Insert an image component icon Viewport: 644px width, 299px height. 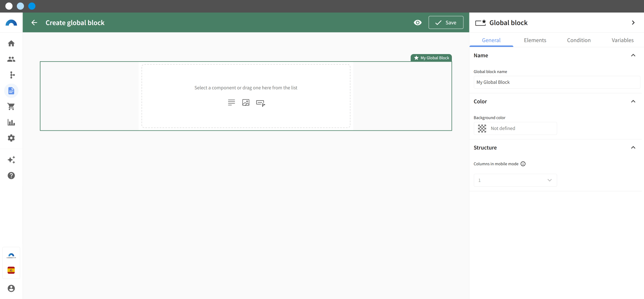(246, 102)
